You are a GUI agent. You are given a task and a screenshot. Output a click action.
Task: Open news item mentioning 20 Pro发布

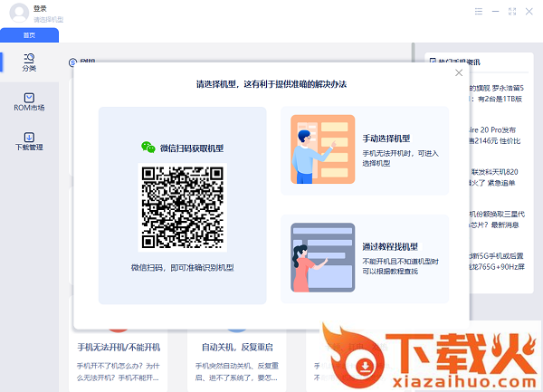[494, 136]
